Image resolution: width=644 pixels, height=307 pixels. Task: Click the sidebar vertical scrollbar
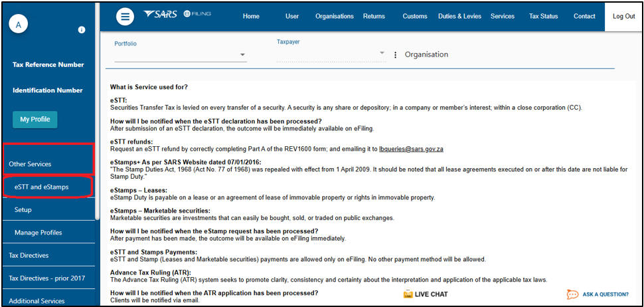tap(97, 111)
